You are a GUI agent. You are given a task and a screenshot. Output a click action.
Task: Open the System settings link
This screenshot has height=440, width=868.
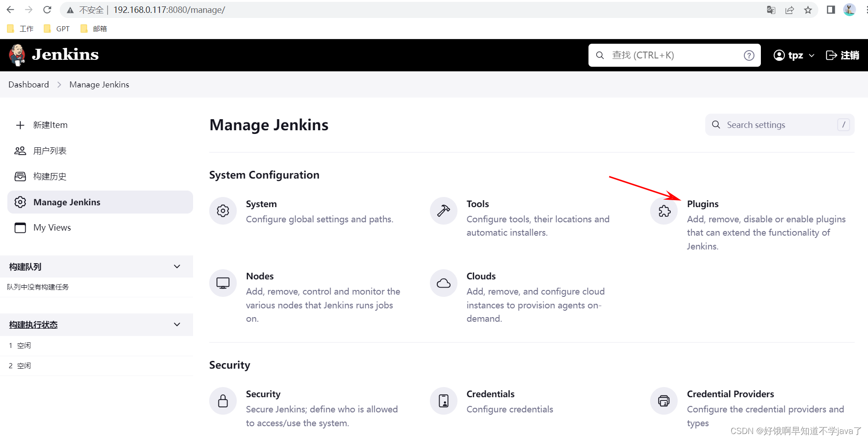[x=261, y=204]
